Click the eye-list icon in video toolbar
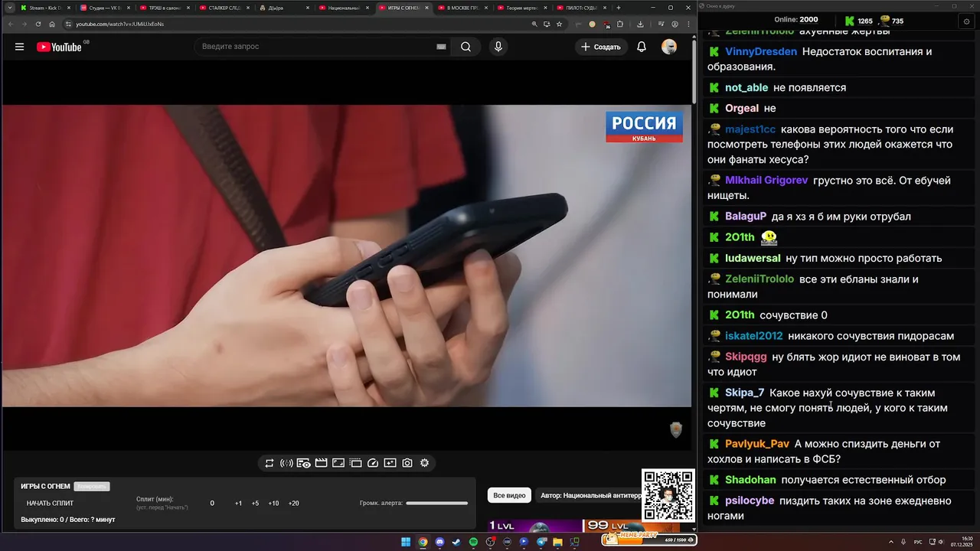Screen dimensions: 980x551 pos(304,463)
